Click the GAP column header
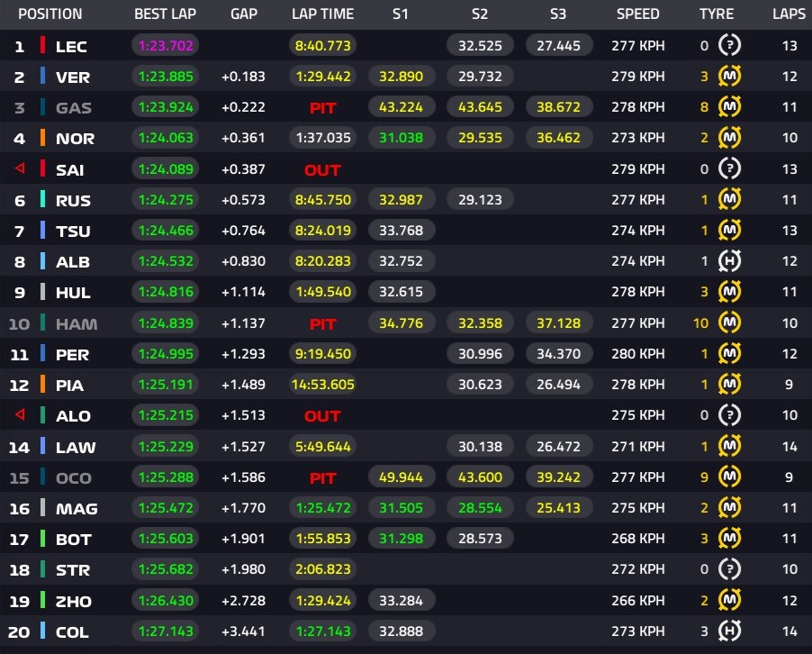812x654 pixels. (x=244, y=14)
